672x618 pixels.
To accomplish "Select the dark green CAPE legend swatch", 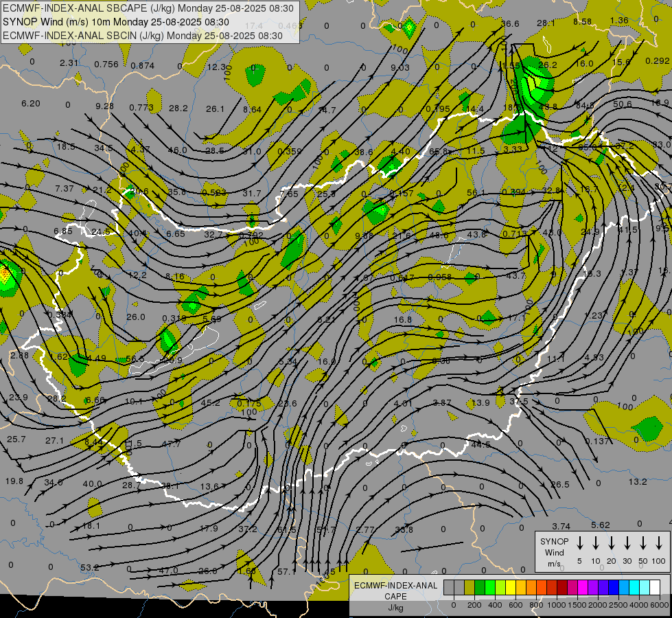I will pyautogui.click(x=480, y=588).
